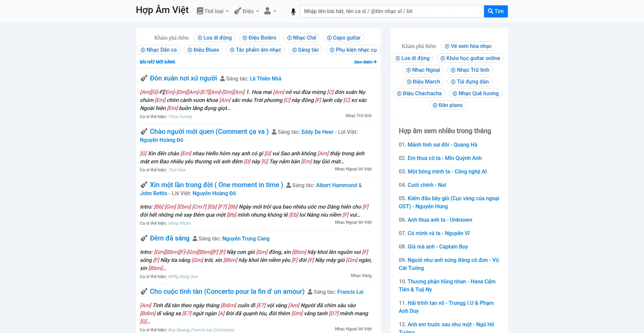Open singer Thùy Hương link
The image size is (644, 333).
pyautogui.click(x=180, y=117)
